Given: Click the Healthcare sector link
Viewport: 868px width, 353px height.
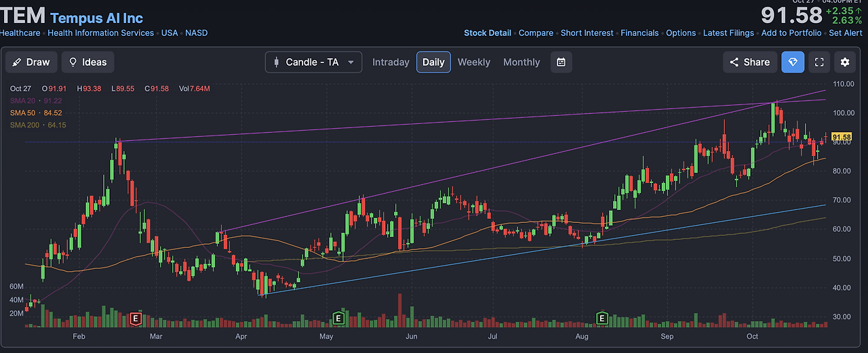Looking at the screenshot, I should point(20,33).
